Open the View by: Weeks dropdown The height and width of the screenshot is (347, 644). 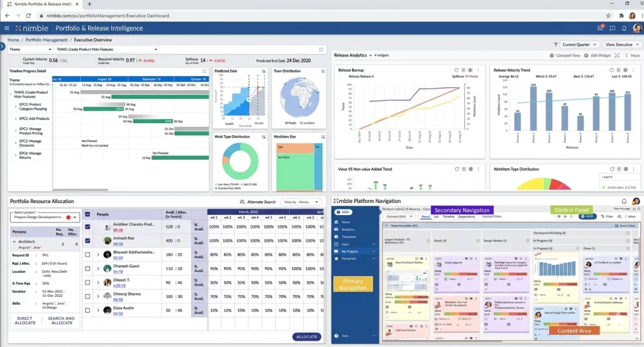coord(301,202)
